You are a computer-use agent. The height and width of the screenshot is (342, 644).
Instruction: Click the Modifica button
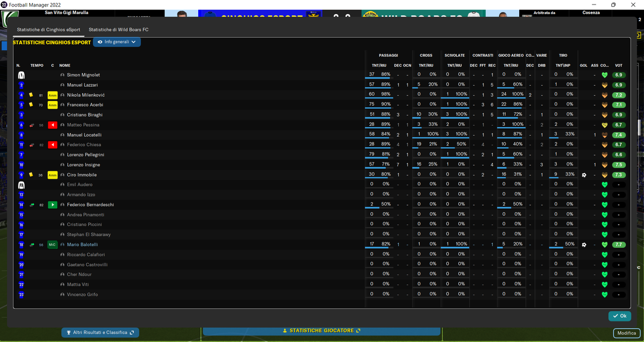pyautogui.click(x=626, y=333)
